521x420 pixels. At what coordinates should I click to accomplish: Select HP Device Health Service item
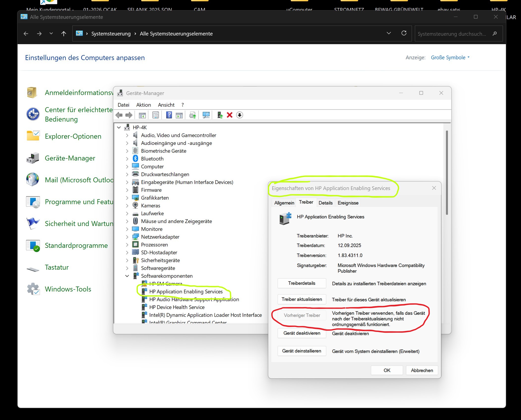point(177,307)
